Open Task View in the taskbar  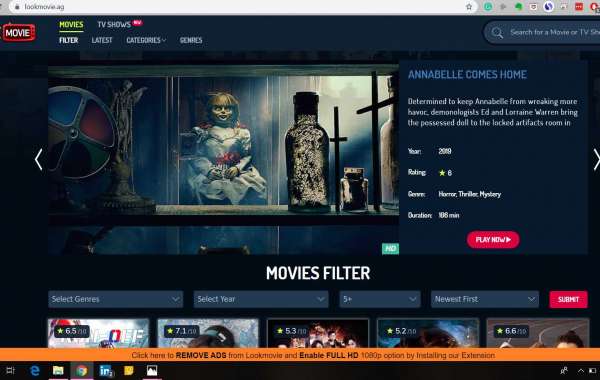click(x=11, y=370)
